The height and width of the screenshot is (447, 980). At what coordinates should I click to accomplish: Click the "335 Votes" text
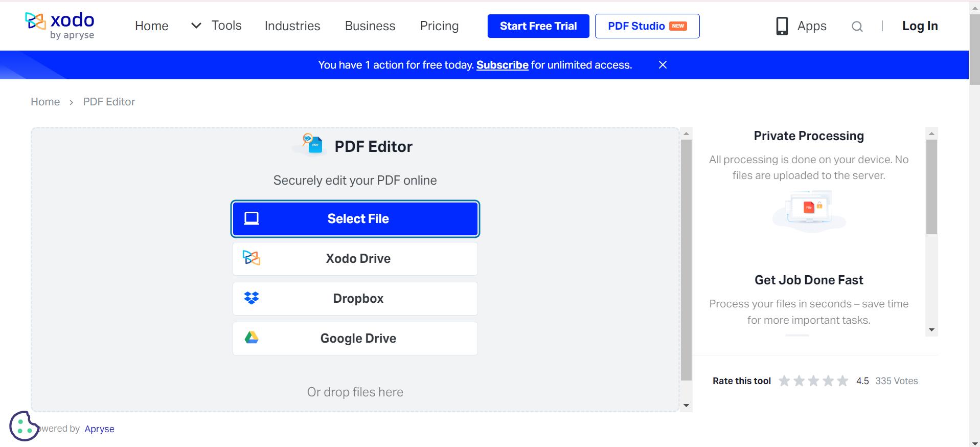click(897, 381)
